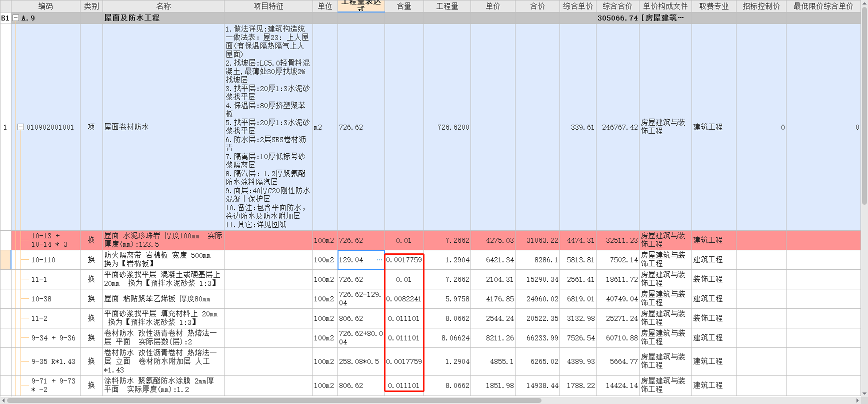Click the 屋面 粘贴聚苯乙烯板 name cell

pyautogui.click(x=163, y=299)
